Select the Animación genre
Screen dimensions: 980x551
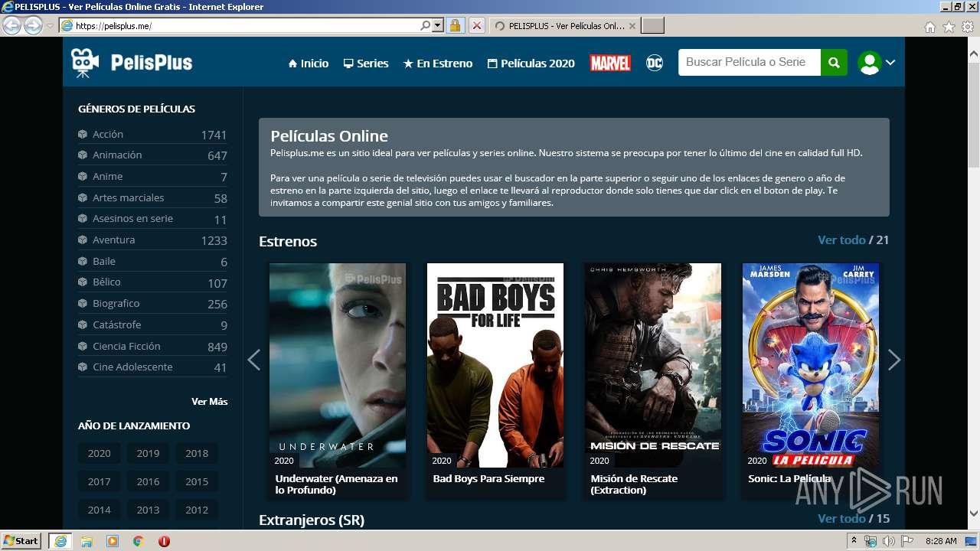click(152, 155)
